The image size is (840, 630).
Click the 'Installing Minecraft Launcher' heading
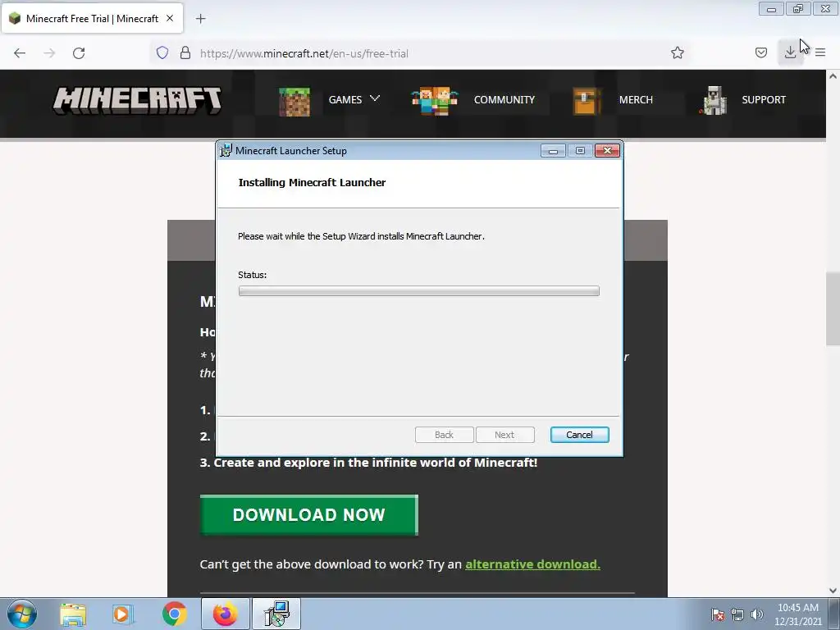click(x=312, y=183)
